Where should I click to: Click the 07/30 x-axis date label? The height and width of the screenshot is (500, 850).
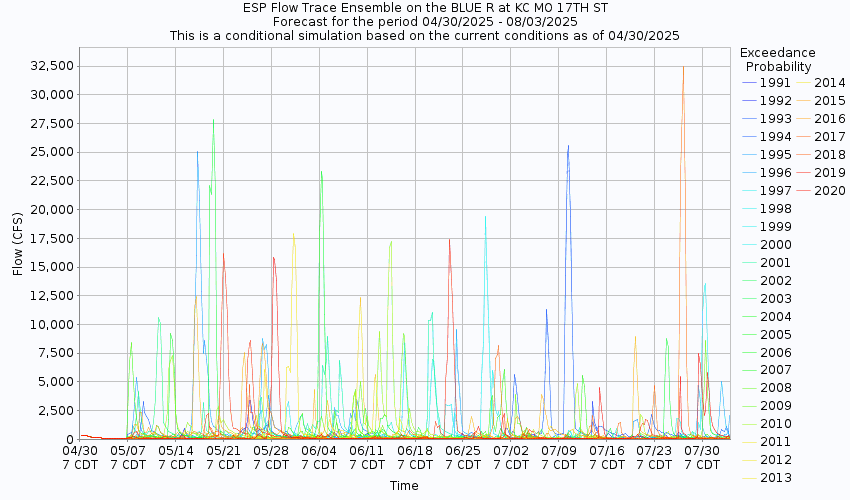tap(703, 451)
